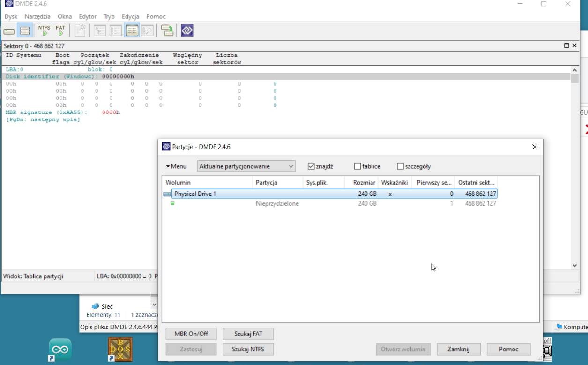This screenshot has height=365, width=588.
Task: Open the Arduino desktop shortcut
Action: (x=60, y=350)
